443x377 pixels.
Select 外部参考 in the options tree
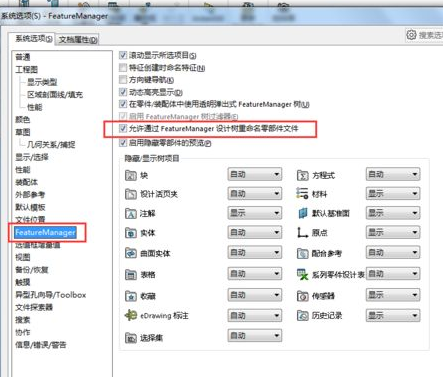click(x=30, y=195)
